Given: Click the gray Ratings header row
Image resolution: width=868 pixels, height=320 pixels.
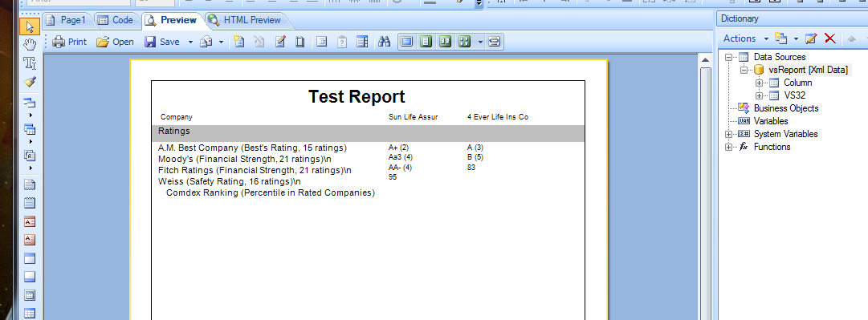Looking at the screenshot, I should (368, 133).
